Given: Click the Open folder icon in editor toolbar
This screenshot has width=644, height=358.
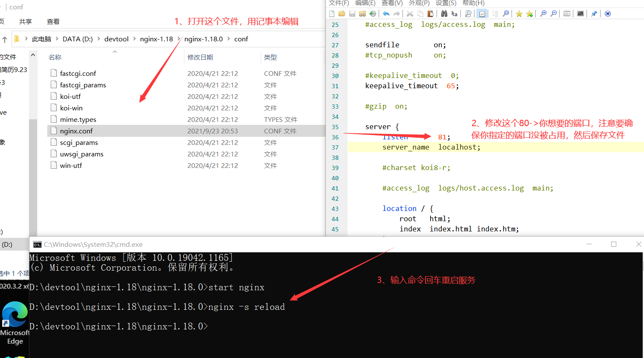Looking at the screenshot, I should (x=342, y=14).
